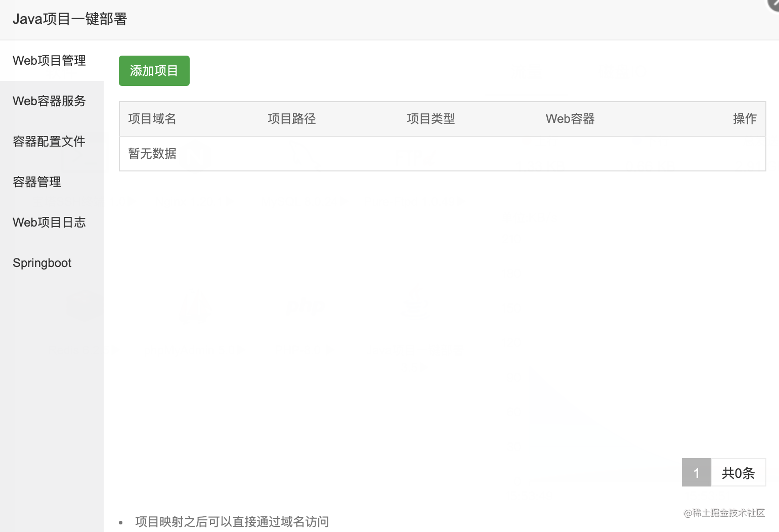Click the Web容器 column header

570,119
